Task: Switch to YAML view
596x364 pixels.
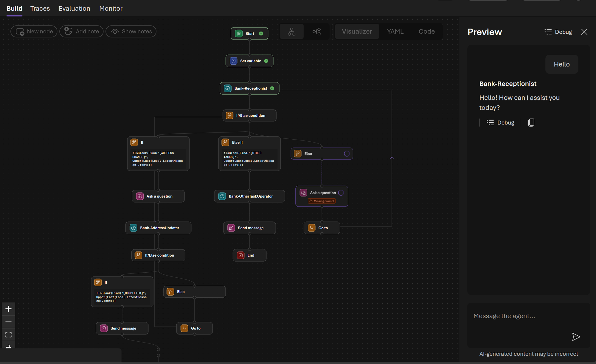Action: [395, 32]
